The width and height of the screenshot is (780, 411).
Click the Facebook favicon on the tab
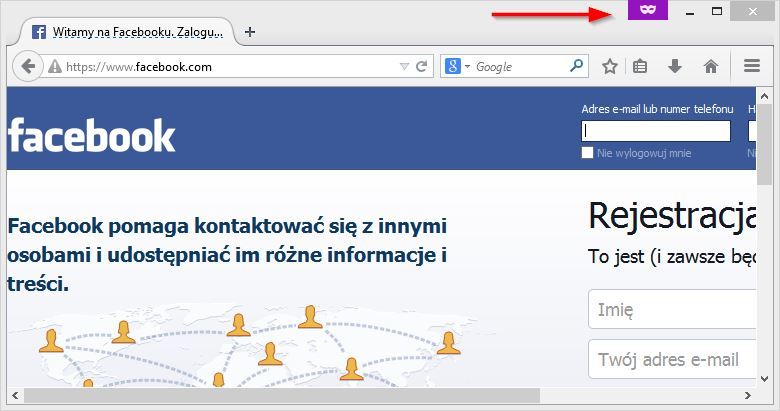(x=39, y=32)
